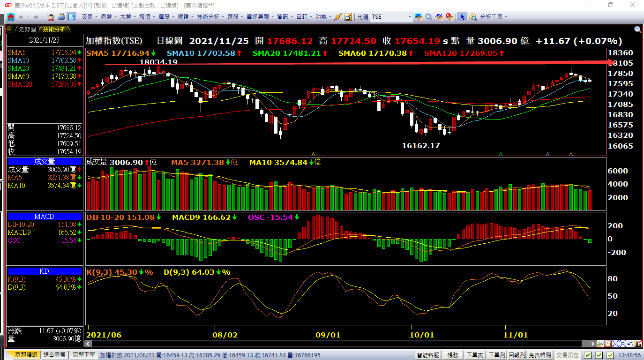Open the 個股 dropdown menu

(166, 17)
